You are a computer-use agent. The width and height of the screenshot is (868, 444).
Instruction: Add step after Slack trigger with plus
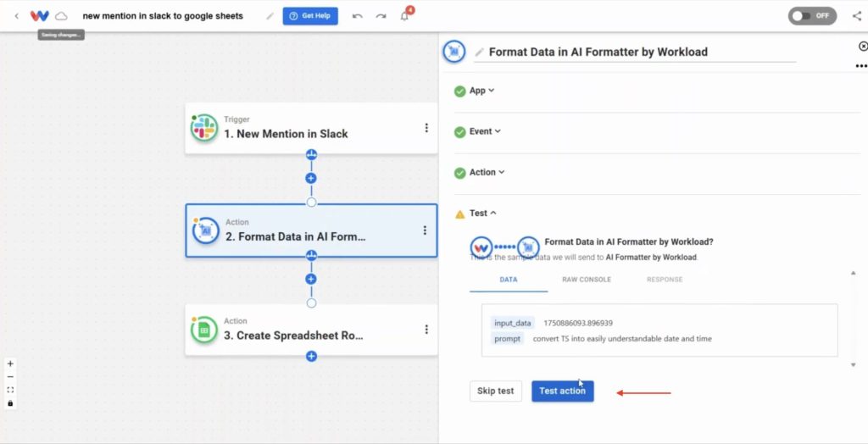(x=311, y=178)
